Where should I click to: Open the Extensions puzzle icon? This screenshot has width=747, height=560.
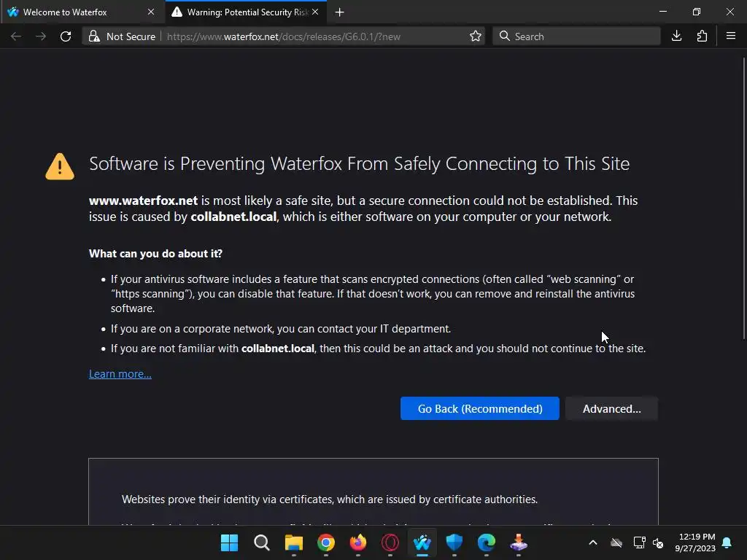[x=702, y=36]
